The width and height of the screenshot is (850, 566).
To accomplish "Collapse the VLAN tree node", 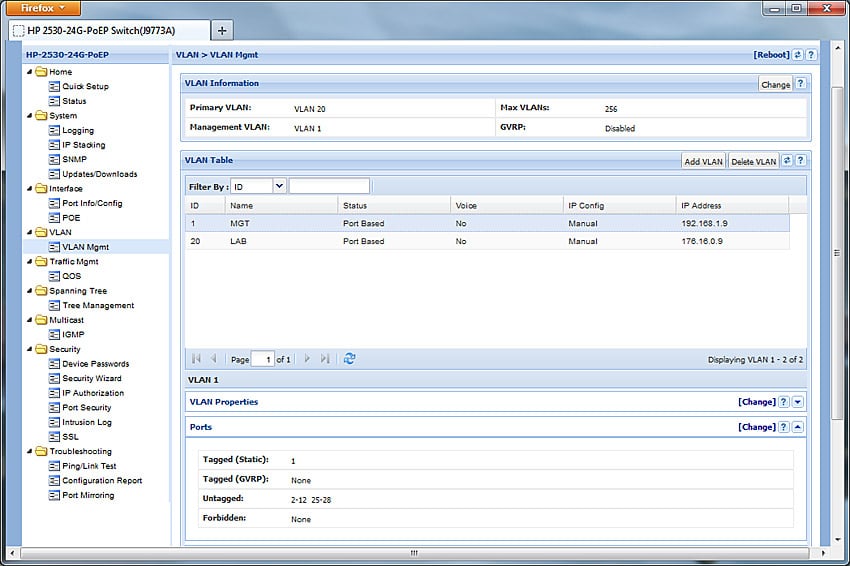I will click(x=29, y=232).
